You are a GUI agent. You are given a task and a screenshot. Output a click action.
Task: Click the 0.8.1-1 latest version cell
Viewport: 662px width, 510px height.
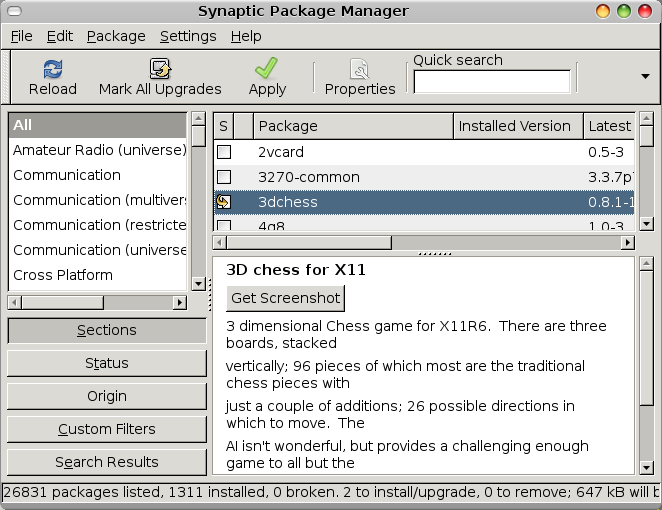point(611,202)
